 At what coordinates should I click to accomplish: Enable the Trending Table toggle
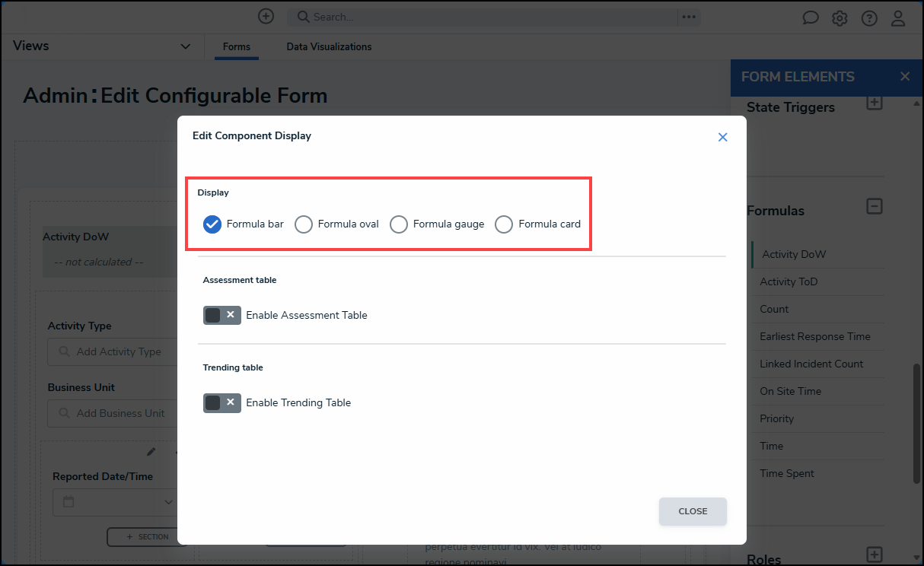pos(221,402)
